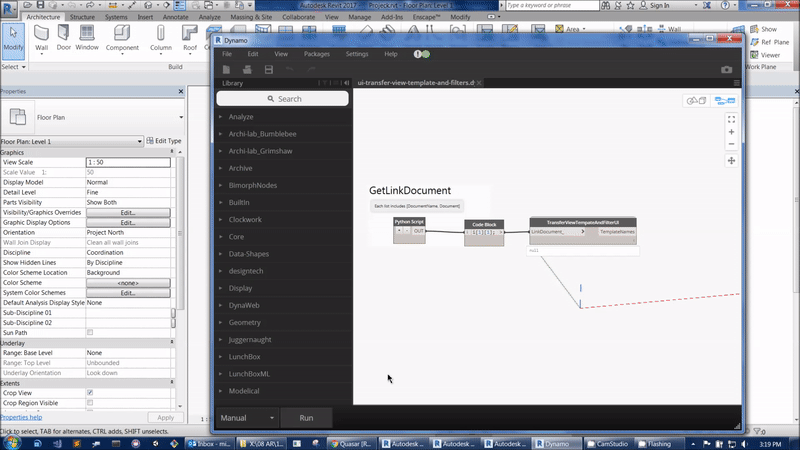Switch to graph view navigation icon
The width and height of the screenshot is (800, 450).
coord(724,101)
